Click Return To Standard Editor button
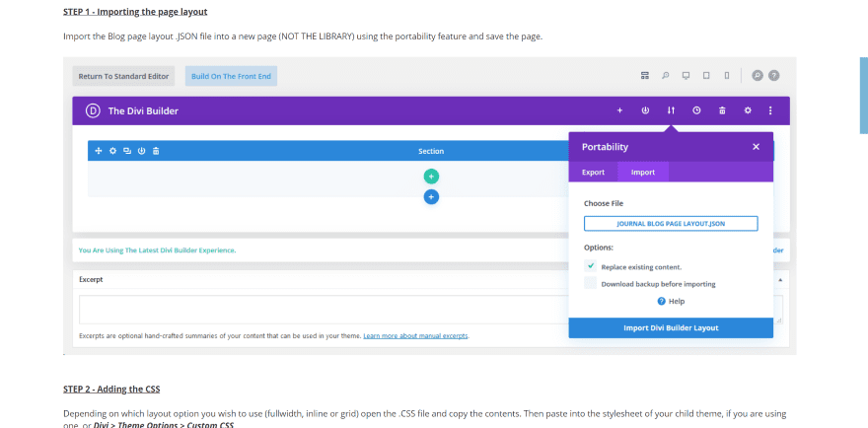Image resolution: width=868 pixels, height=428 pixels. point(123,76)
